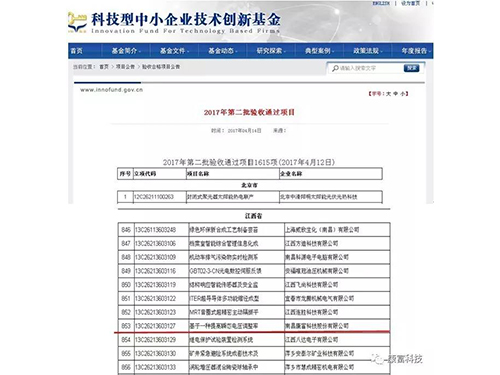Click 验收合格项目公告 in the breadcrumb

pos(161,67)
